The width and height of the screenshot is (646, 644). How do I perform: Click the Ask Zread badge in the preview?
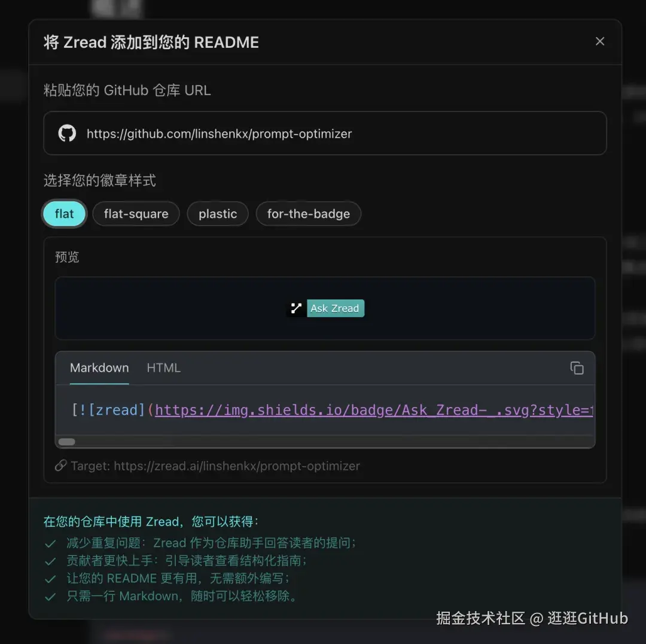coord(336,308)
